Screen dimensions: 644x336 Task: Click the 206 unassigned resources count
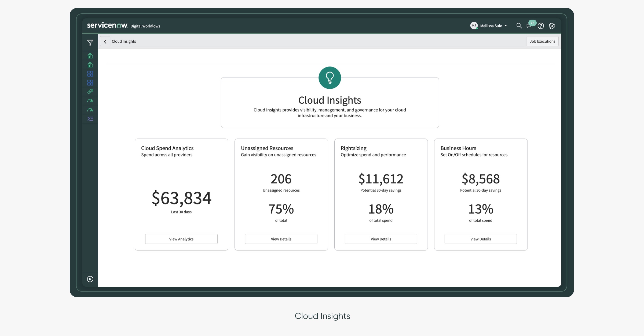281,179
